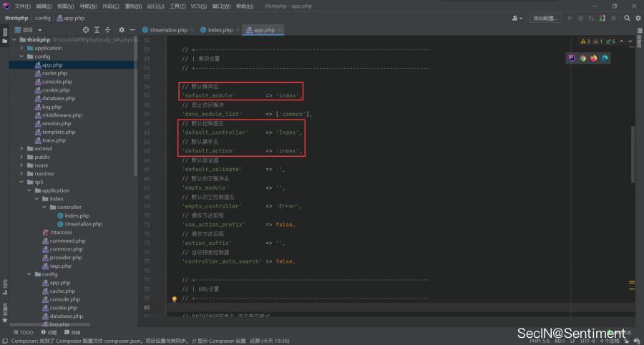This screenshot has width=644, height=345.
Task: Collapse the thinkphp root folder
Action: click(14, 39)
